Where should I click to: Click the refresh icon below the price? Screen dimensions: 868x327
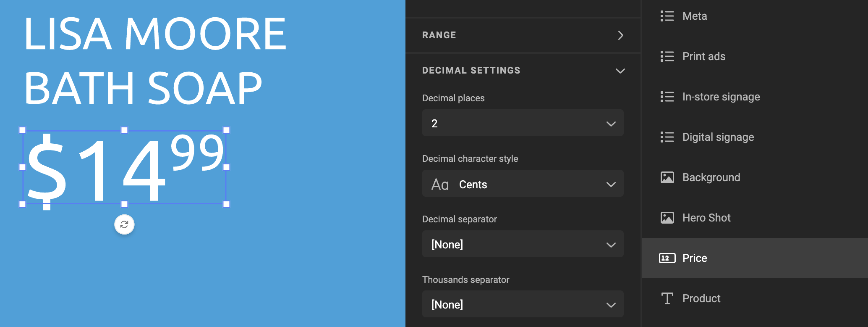124,224
